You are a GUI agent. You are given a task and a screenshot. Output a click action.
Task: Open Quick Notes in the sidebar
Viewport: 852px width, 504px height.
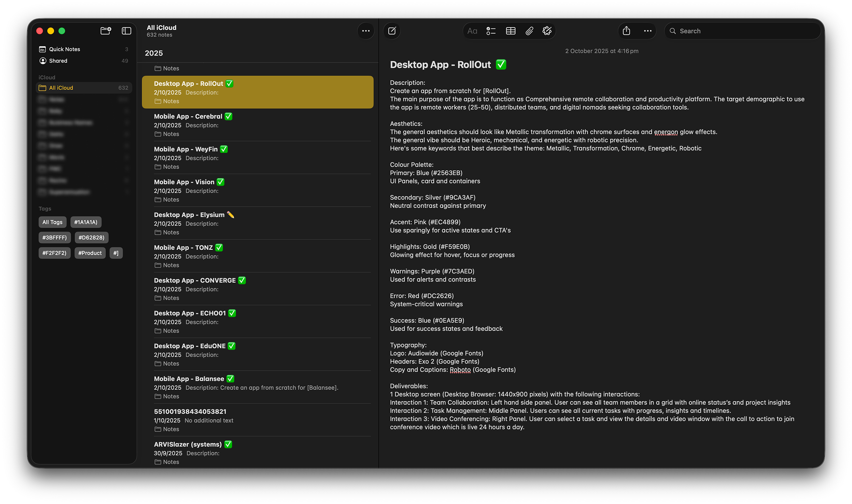point(84,49)
